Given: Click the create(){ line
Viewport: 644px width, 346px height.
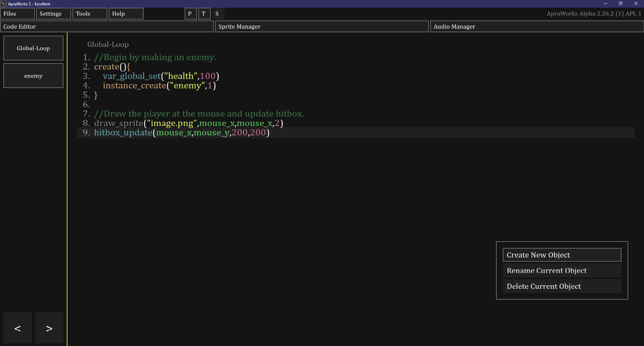Looking at the screenshot, I should point(112,67).
